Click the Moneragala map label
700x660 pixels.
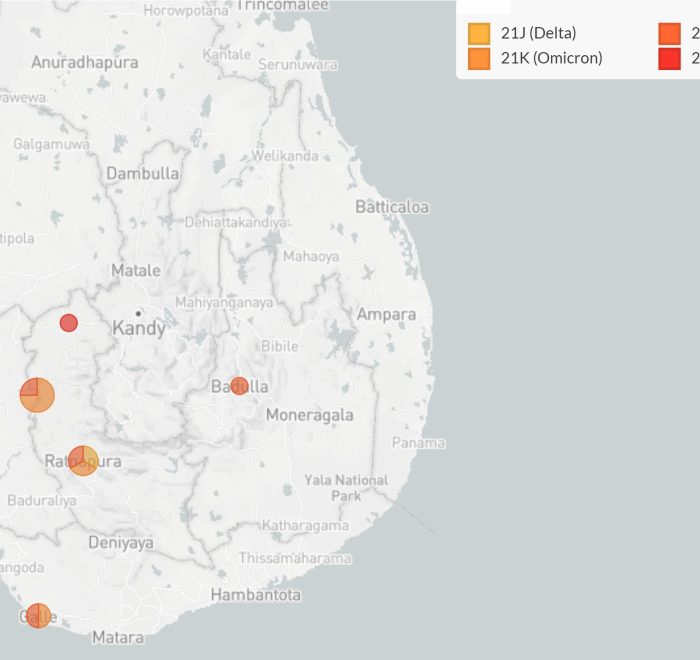pyautogui.click(x=309, y=415)
